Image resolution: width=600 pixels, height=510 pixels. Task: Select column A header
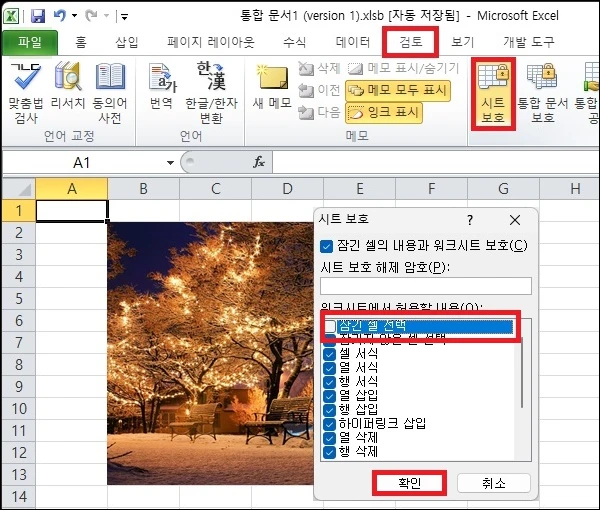(72, 189)
